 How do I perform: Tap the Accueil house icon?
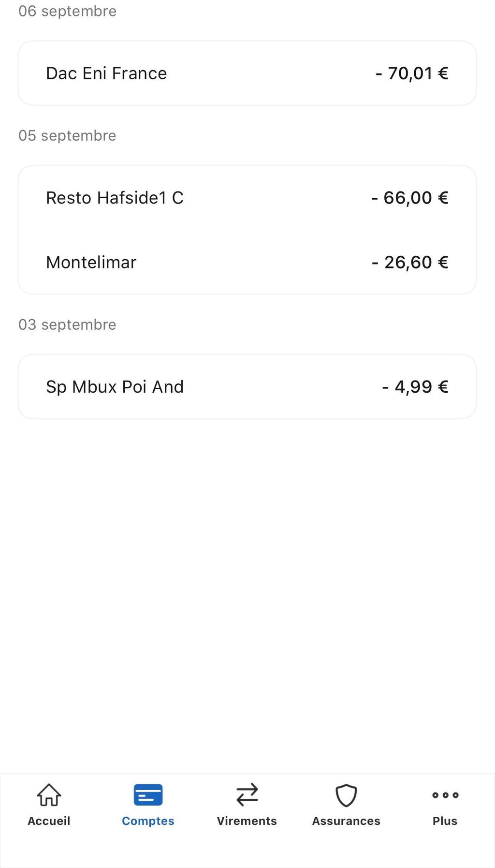[49, 795]
